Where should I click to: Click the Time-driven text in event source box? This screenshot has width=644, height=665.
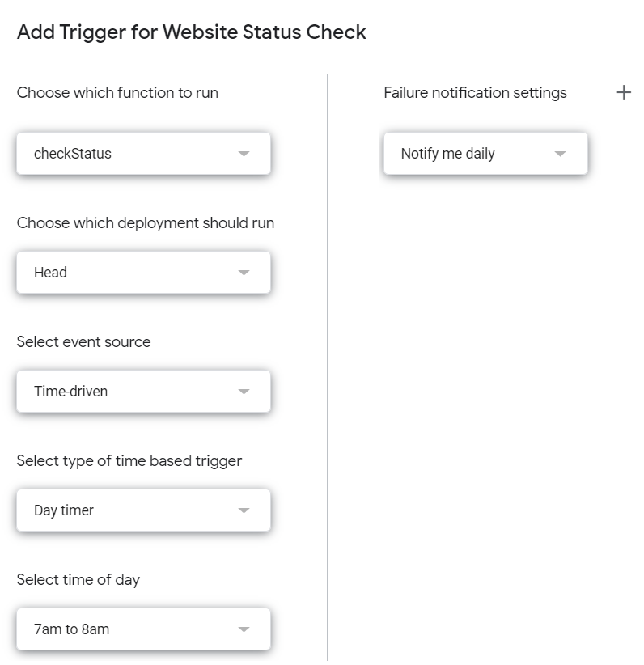(70, 392)
